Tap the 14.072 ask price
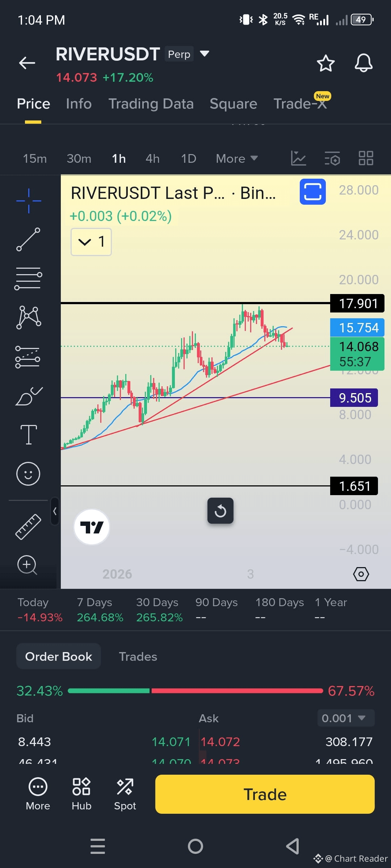Image resolution: width=391 pixels, height=868 pixels. 220,742
